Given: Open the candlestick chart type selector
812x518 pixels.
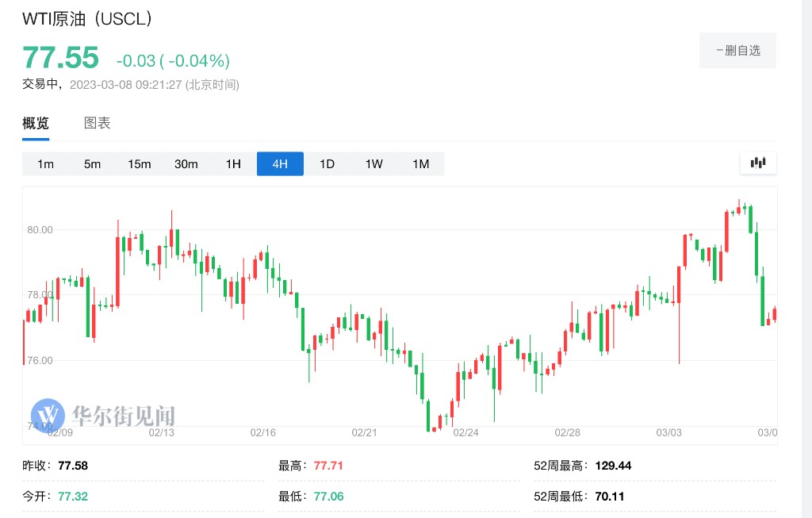Looking at the screenshot, I should point(758,163).
